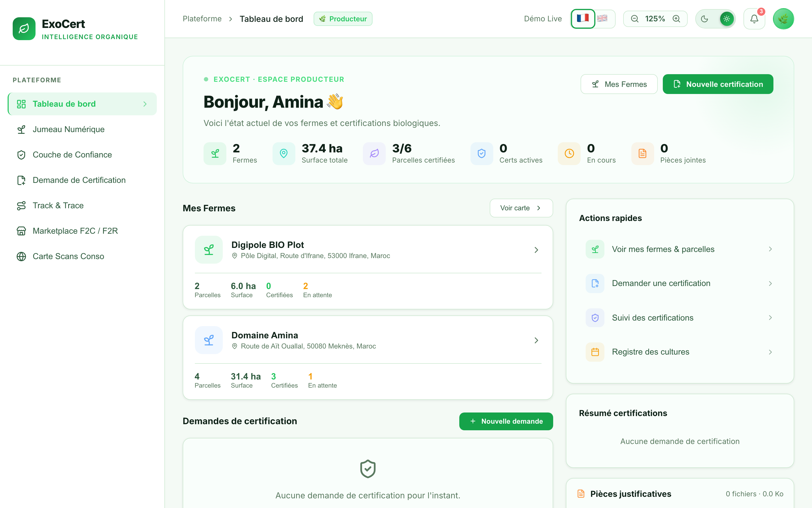The height and width of the screenshot is (508, 812).
Task: Click "0 fichiers · 0.0 Ko" text
Action: [x=754, y=494]
